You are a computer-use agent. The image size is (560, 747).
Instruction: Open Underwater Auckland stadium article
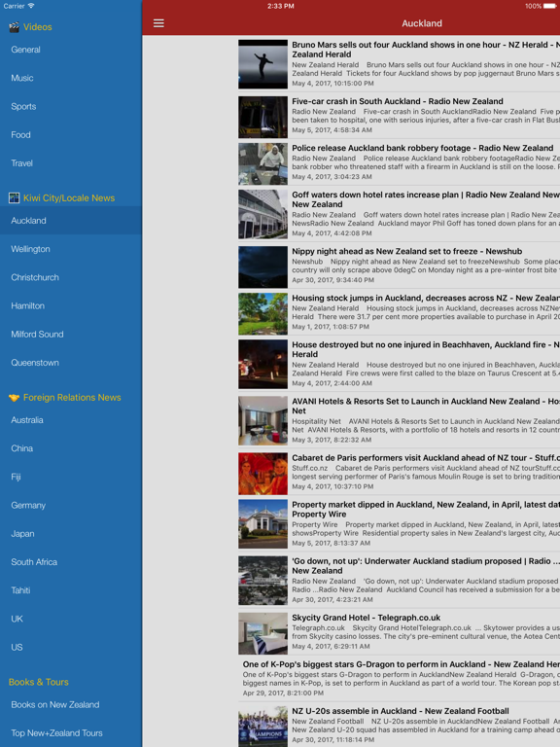[399, 581]
